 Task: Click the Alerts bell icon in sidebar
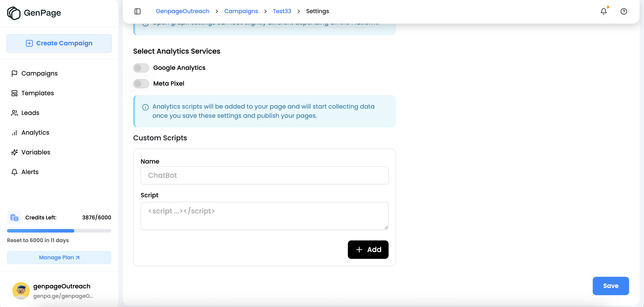pos(14,172)
